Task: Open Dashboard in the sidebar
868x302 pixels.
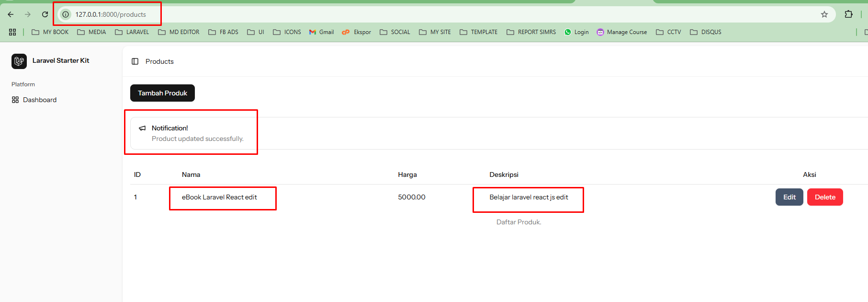Action: [39, 100]
